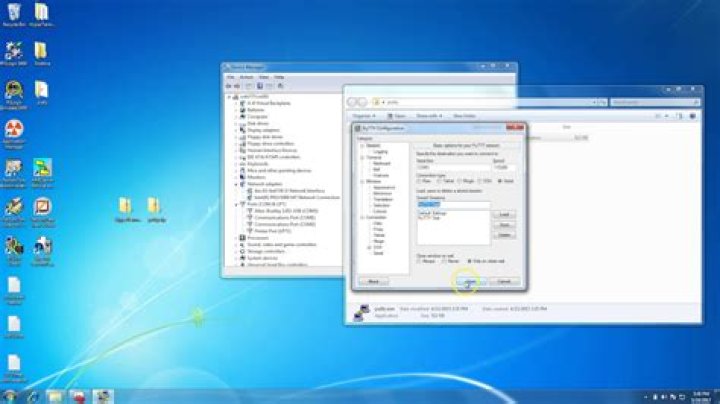This screenshot has height=404, width=720.
Task: Click the Load button for saved sessions
Action: pos(504,215)
